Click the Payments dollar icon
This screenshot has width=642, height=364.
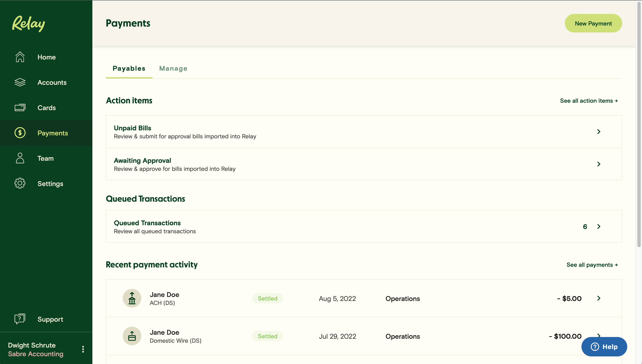point(20,133)
